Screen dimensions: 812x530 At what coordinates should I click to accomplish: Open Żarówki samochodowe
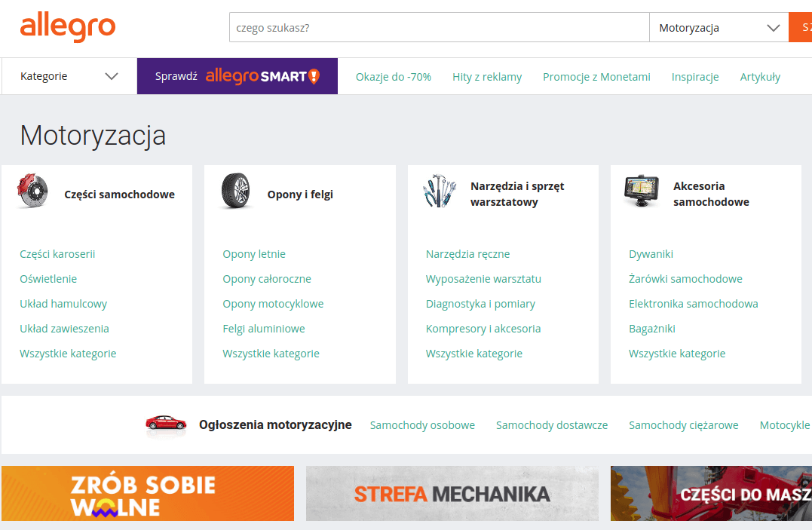point(685,279)
